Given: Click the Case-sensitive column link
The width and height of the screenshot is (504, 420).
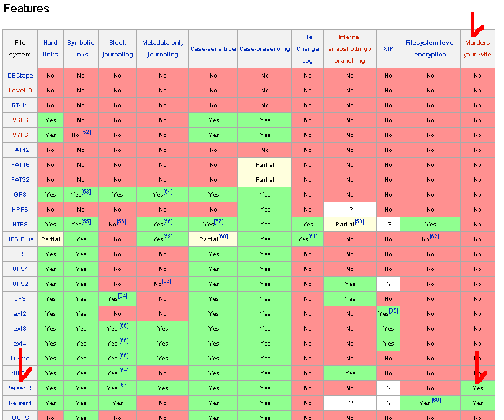Looking at the screenshot, I should point(213,48).
